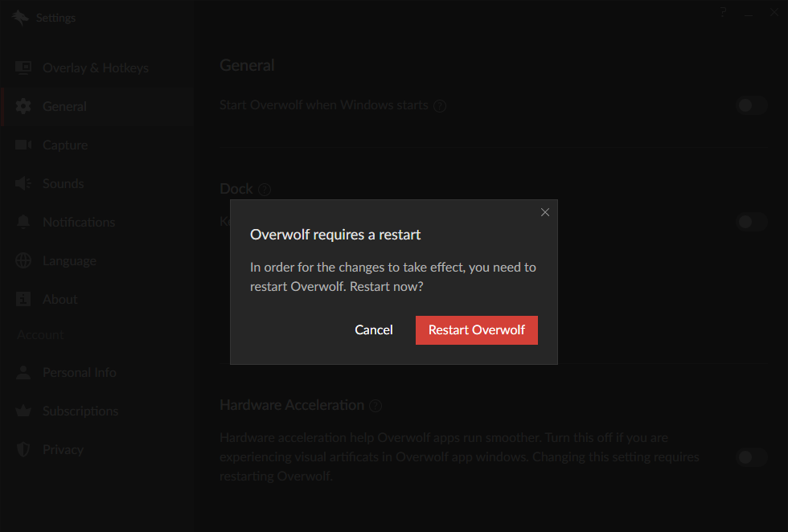Click the General gear icon
The height and width of the screenshot is (532, 788).
pos(23,107)
